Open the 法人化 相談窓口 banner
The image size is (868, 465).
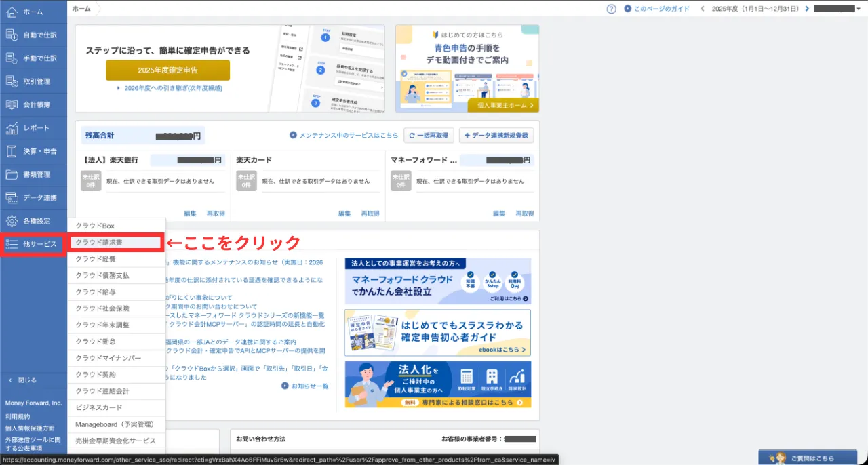pyautogui.click(x=437, y=384)
